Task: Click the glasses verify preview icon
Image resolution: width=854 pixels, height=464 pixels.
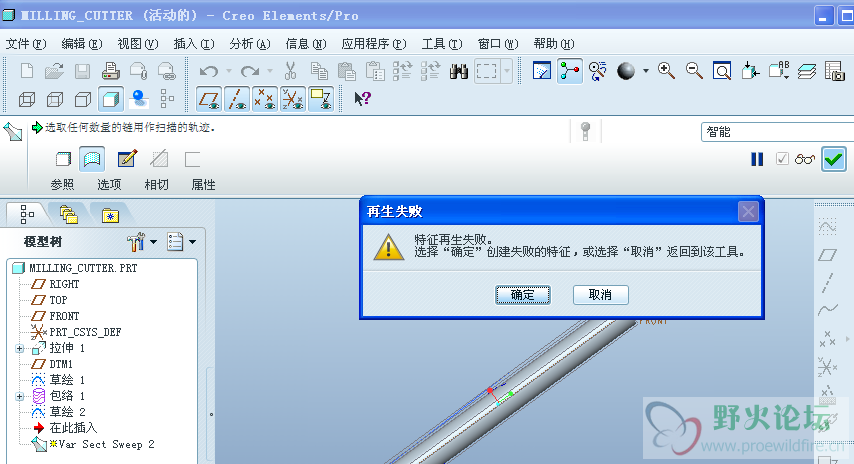Action: point(804,159)
